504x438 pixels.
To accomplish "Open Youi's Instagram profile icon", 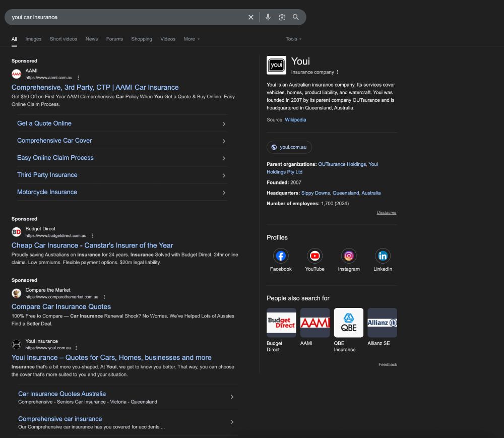I will [x=349, y=256].
